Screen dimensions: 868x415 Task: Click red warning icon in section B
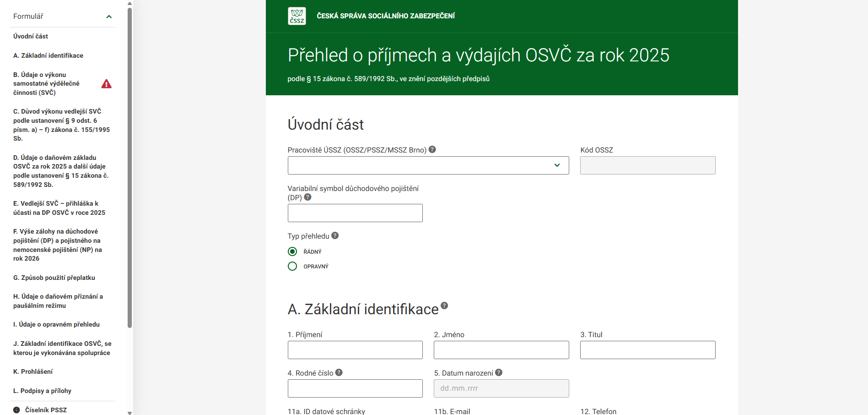click(x=106, y=84)
